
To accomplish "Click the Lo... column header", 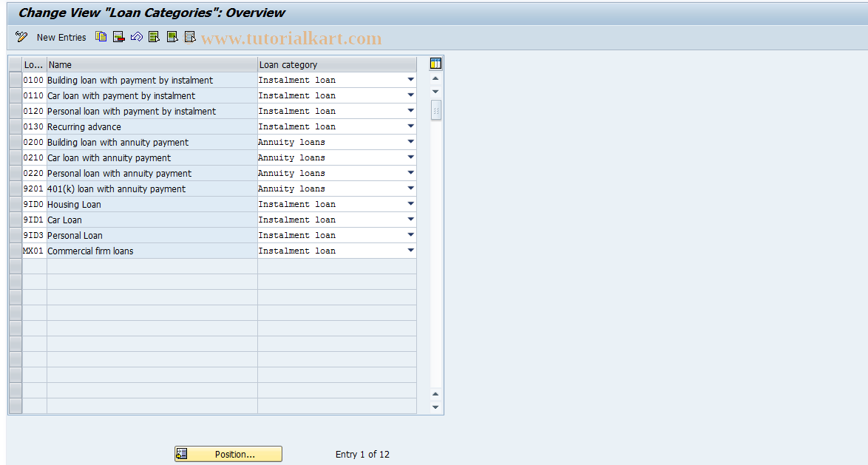I will click(x=34, y=64).
